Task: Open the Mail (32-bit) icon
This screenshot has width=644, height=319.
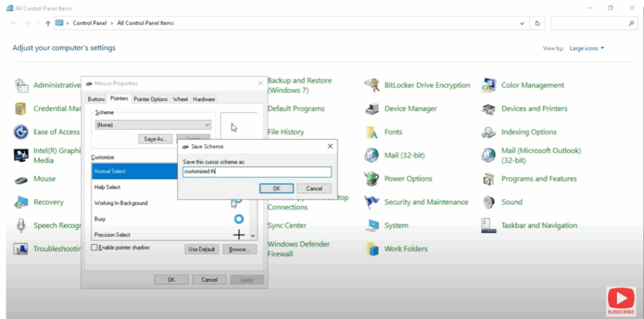Action: coord(372,155)
